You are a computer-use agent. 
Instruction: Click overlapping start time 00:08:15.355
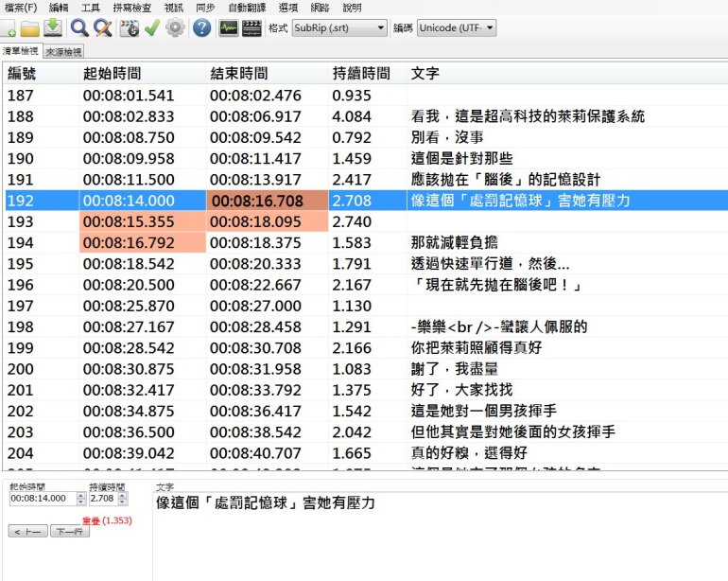[x=143, y=221]
